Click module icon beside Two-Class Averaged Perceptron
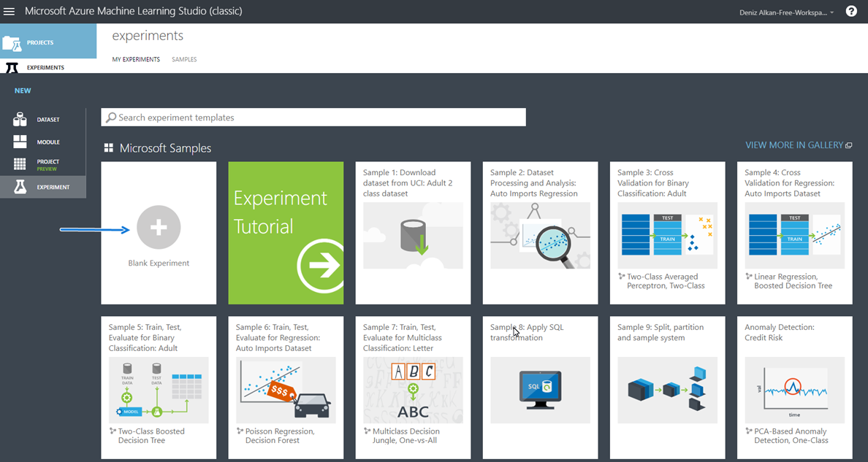Image resolution: width=868 pixels, height=462 pixels. coord(621,276)
